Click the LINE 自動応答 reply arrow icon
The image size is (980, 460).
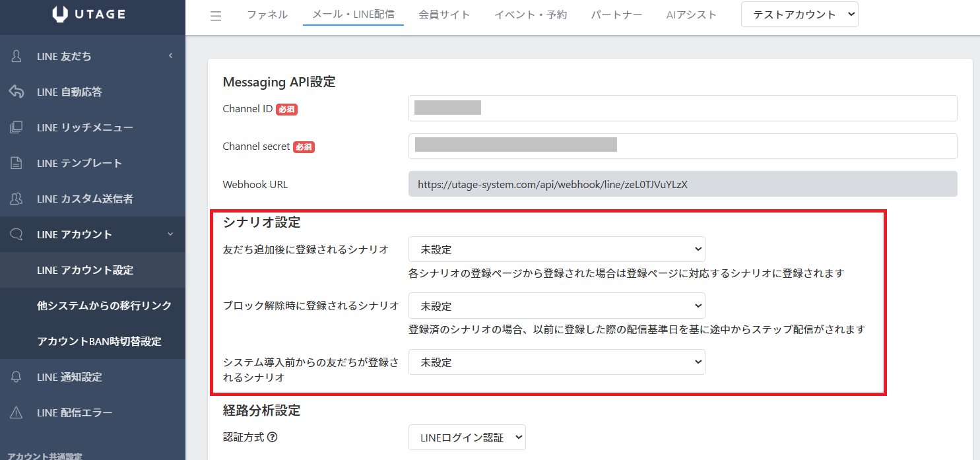[17, 92]
